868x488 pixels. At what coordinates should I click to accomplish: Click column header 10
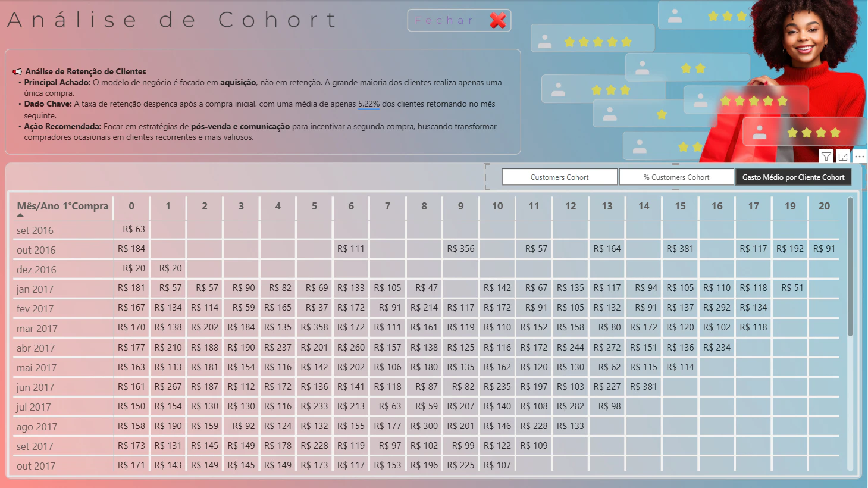497,207
